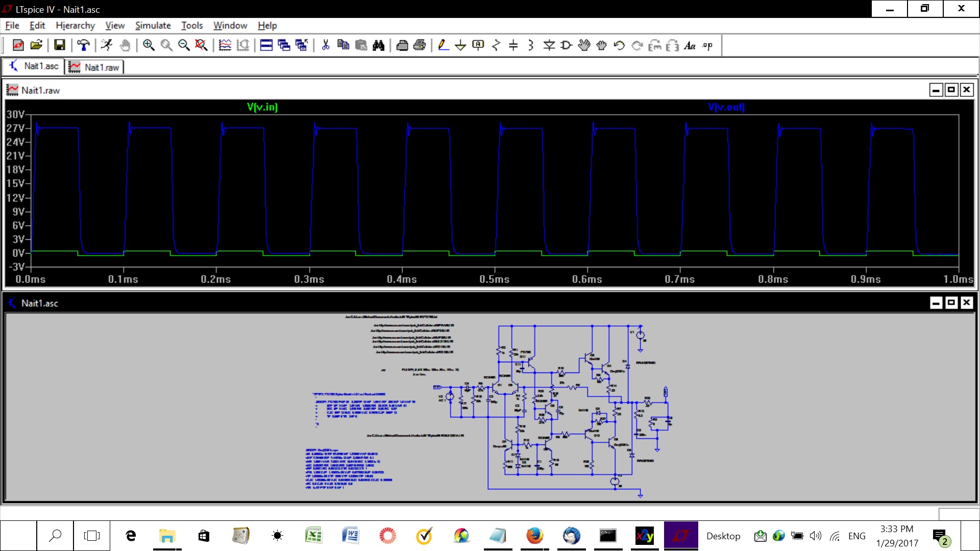This screenshot has height=551, width=980.
Task: Open Windows taskbar search
Action: tap(55, 536)
